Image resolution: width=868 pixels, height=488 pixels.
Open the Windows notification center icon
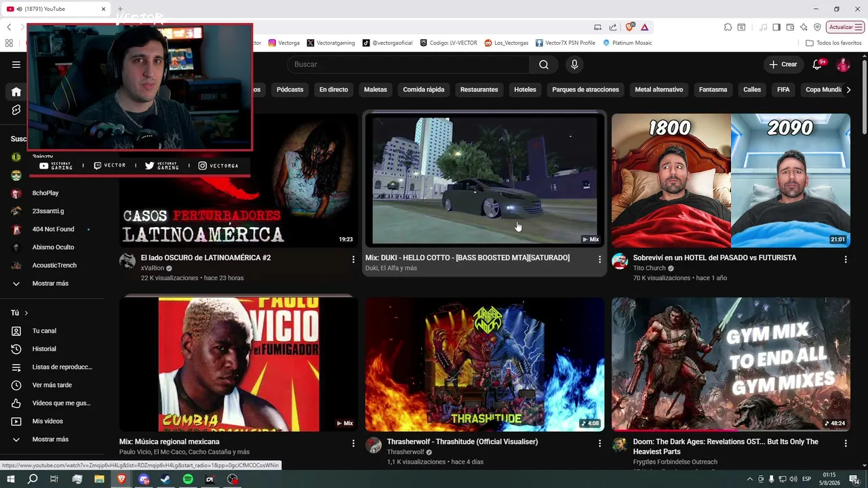(854, 479)
